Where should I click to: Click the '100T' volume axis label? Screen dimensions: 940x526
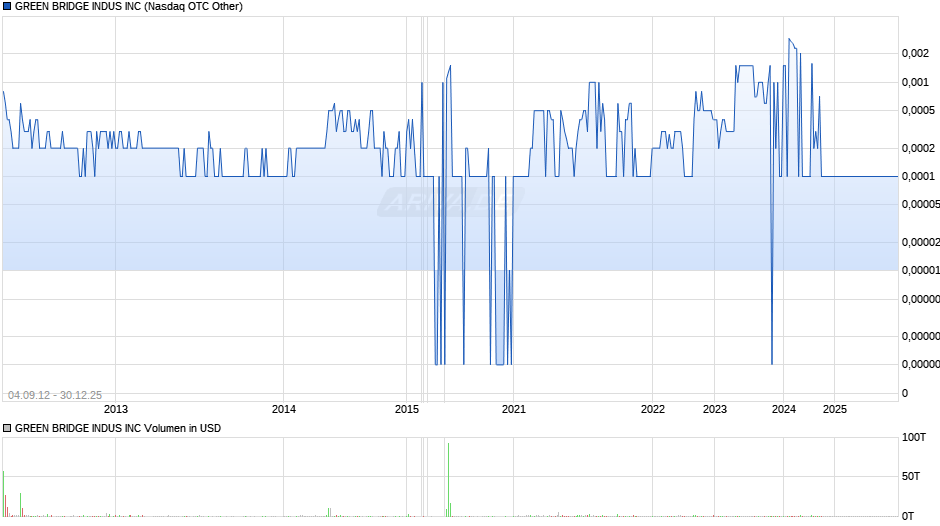914,437
